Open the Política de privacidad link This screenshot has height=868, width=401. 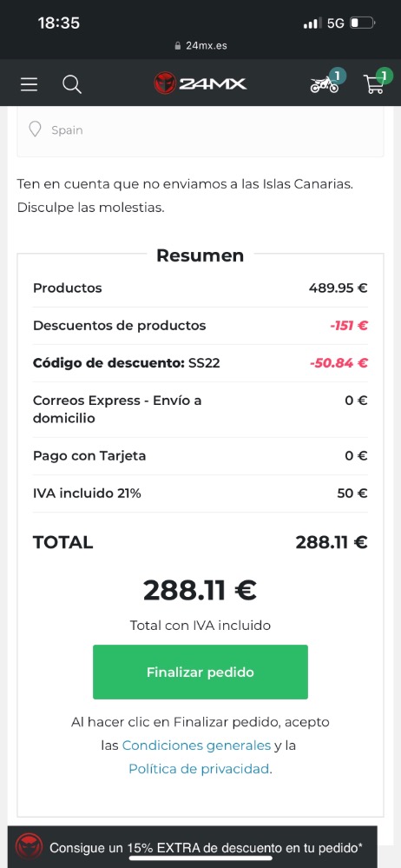(199, 769)
